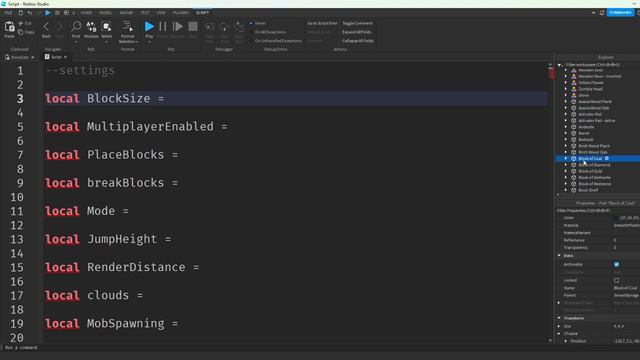Click the Collaborate button
The width and height of the screenshot is (640, 360).
tap(620, 13)
